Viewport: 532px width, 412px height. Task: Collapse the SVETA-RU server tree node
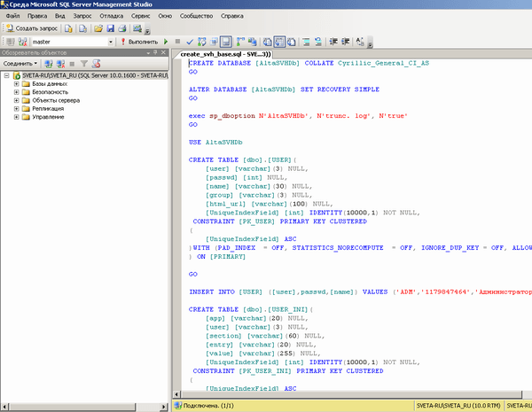point(6,76)
